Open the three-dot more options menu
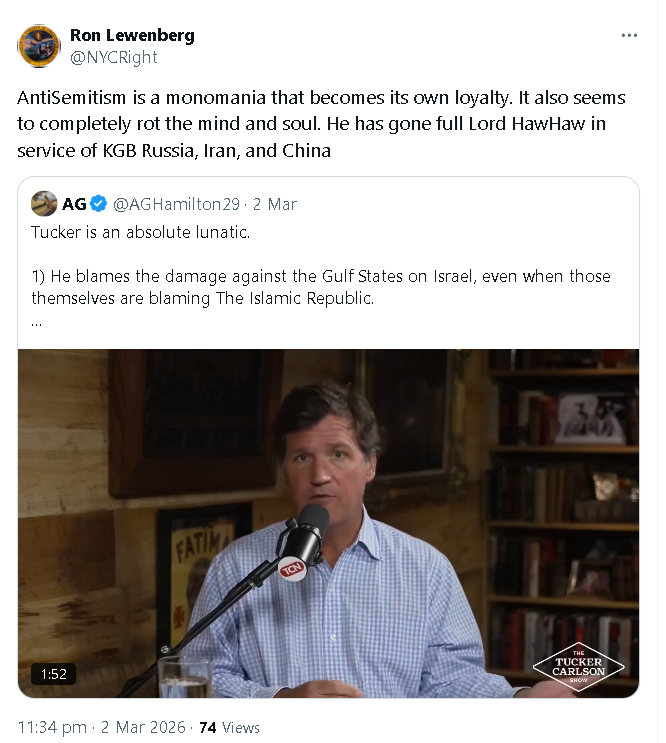666x743 pixels. pos(629,36)
